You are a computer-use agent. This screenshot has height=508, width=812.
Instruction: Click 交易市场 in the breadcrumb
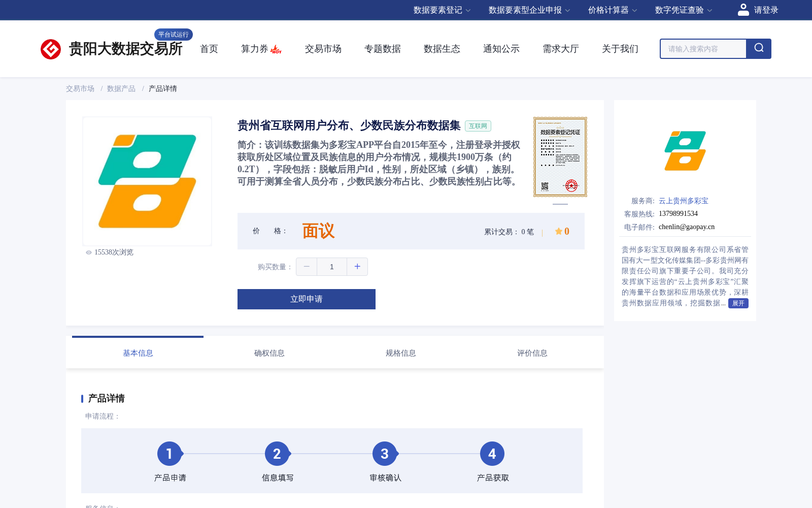tap(80, 88)
